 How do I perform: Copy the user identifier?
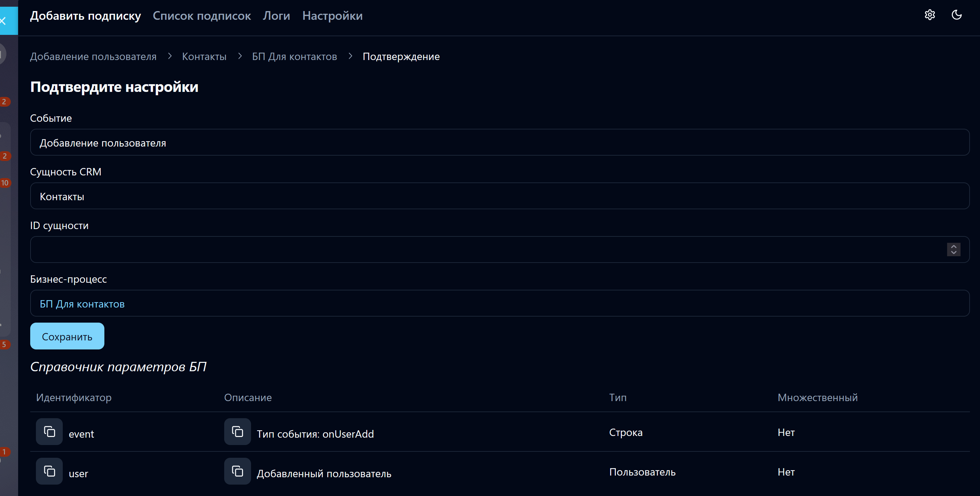tap(49, 471)
